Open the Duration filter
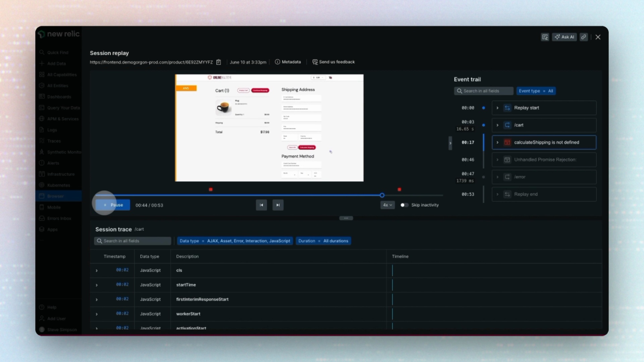 pyautogui.click(x=323, y=241)
